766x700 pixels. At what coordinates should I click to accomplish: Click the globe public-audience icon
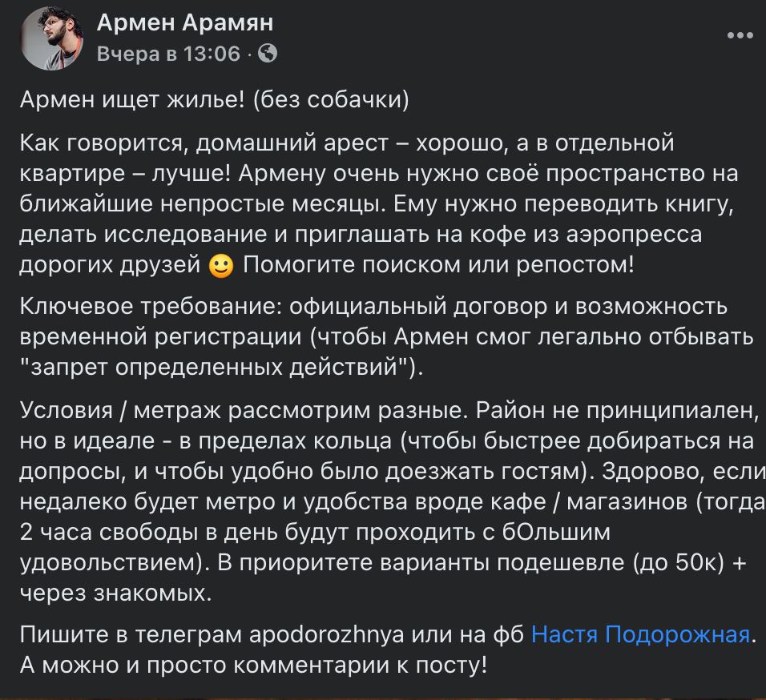(x=268, y=53)
